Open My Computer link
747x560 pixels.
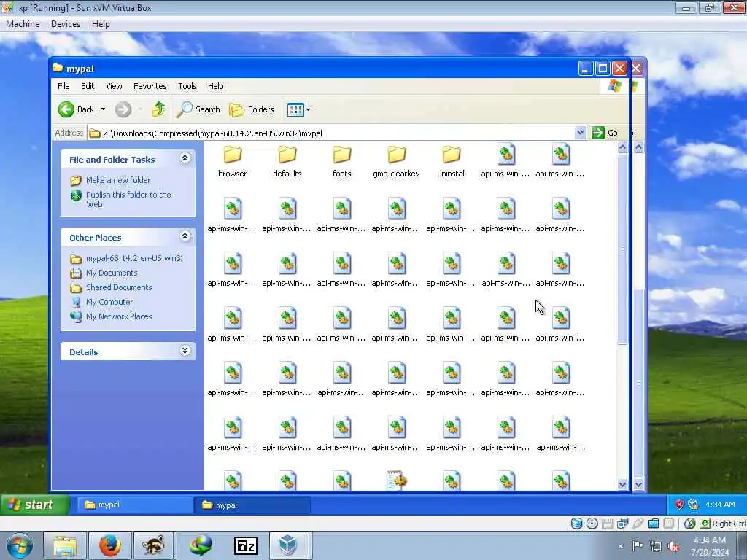click(x=109, y=302)
